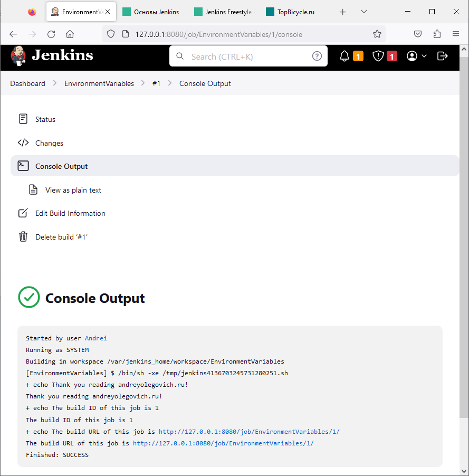Click the red security warning count badge
Viewport: 469px width, 476px height.
click(392, 56)
